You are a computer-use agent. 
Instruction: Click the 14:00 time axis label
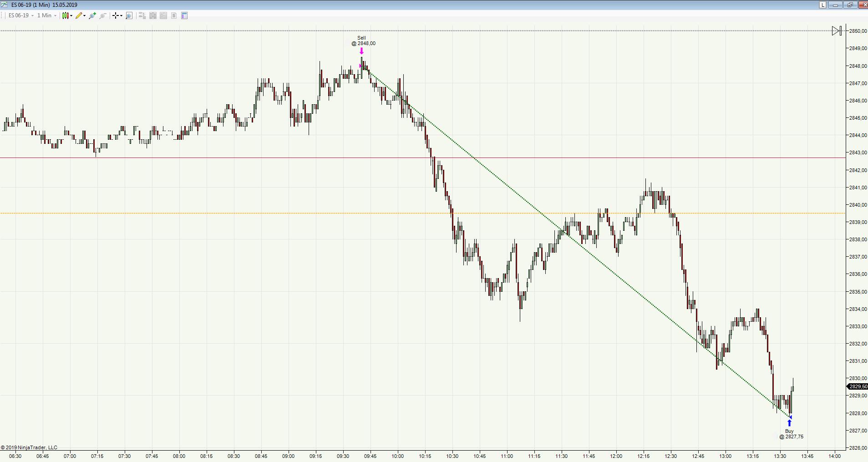[x=835, y=456]
